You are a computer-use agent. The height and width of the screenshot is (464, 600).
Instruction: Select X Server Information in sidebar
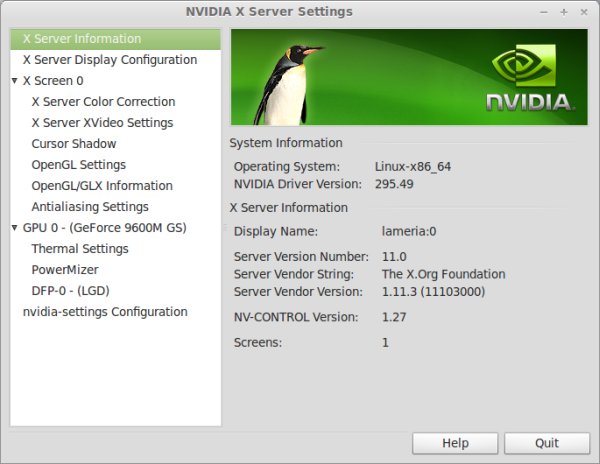point(115,39)
